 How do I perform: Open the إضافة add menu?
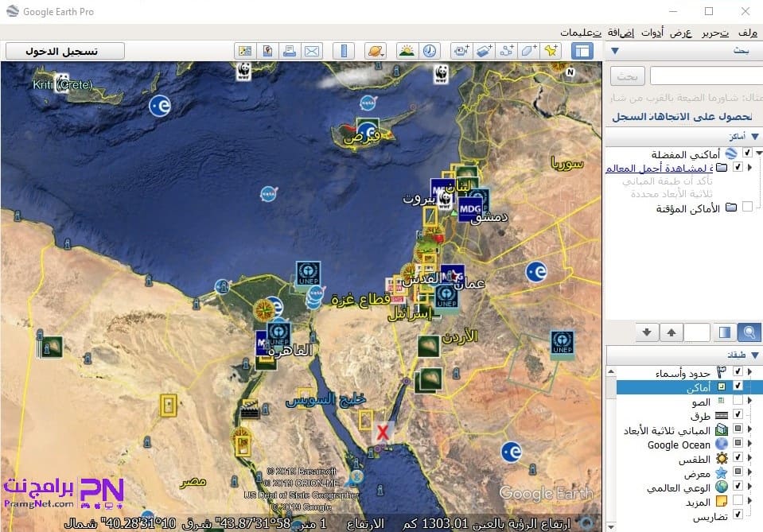621,33
